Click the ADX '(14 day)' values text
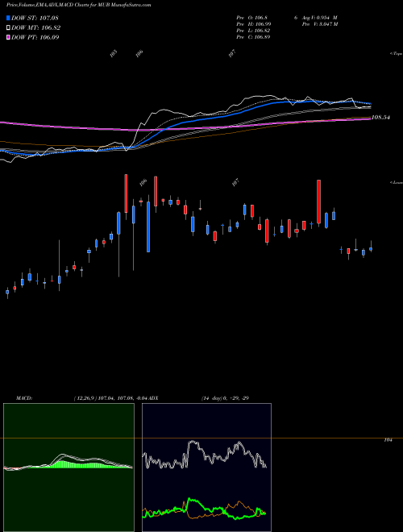The image size is (403, 532). (225, 398)
